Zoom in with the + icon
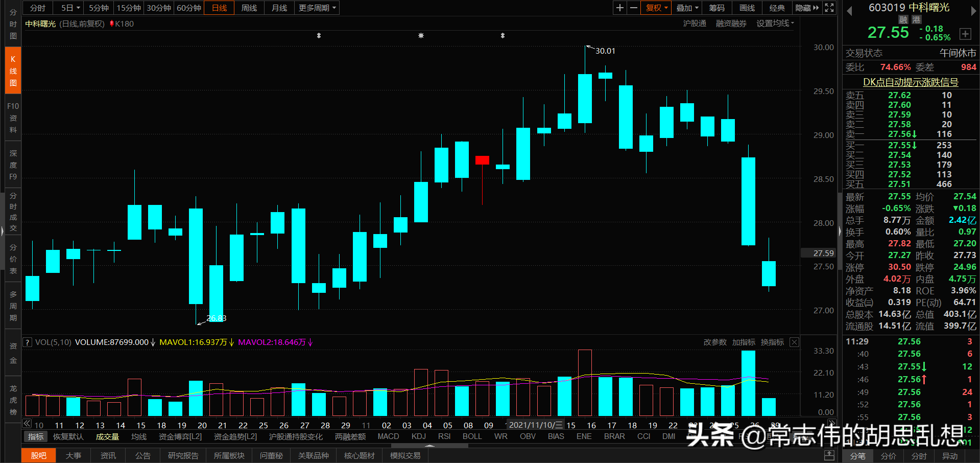 pos(619,8)
